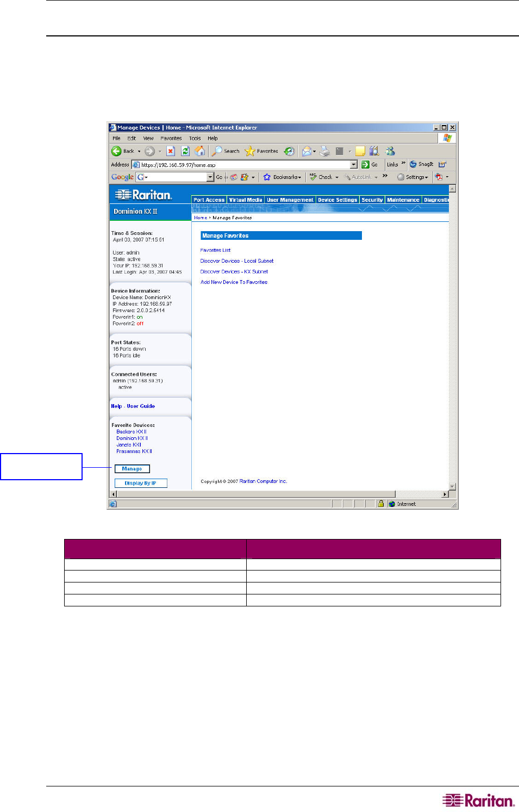
Task: Open the Raritan Computer Inc. footer link
Action: 263,481
